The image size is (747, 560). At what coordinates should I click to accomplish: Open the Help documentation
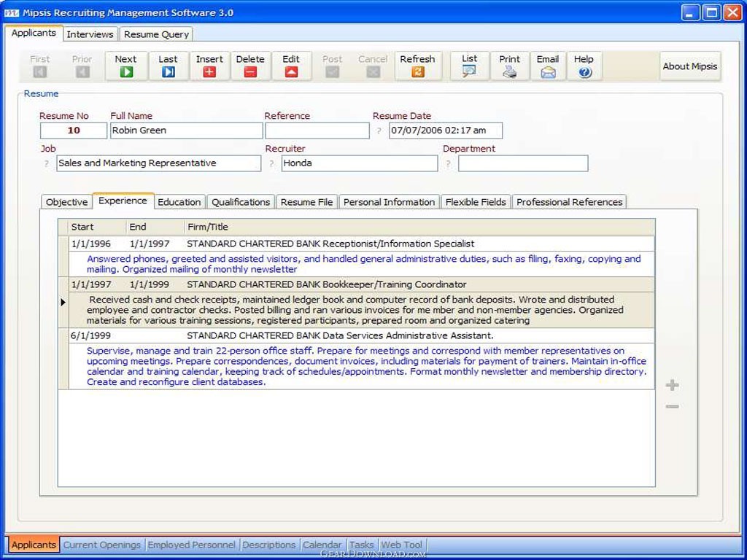point(584,66)
